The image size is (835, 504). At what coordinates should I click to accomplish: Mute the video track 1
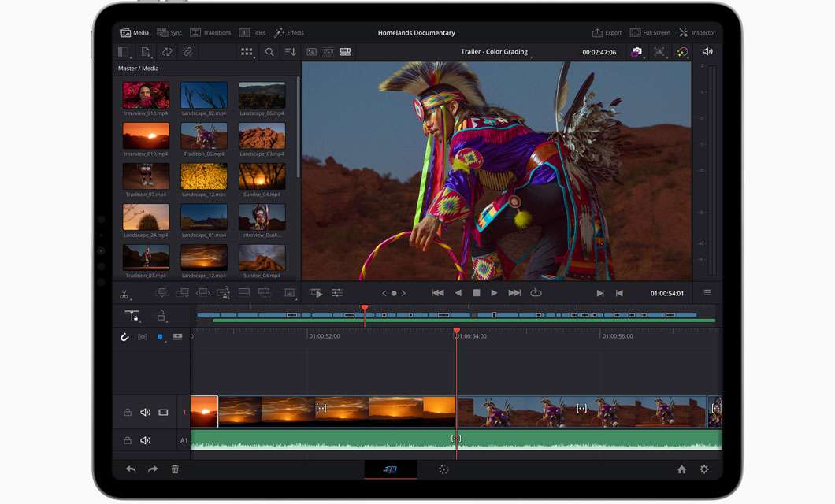(146, 411)
